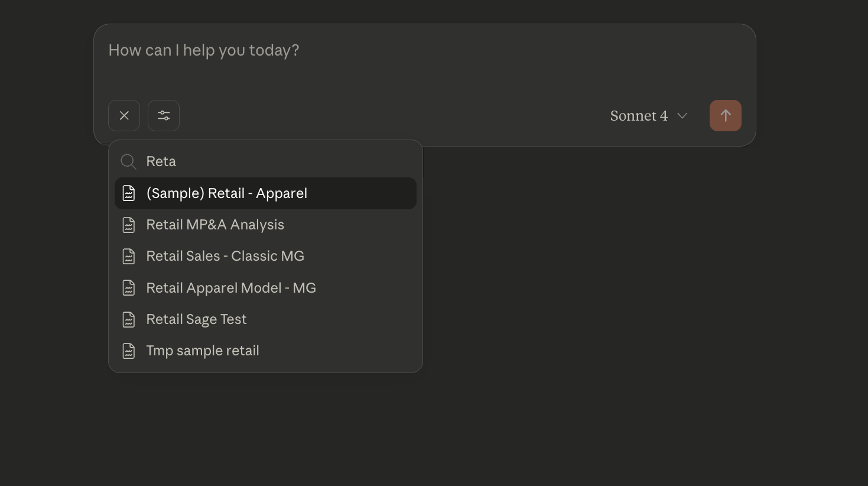Screen dimensions: 868x486
Task: Open the tools settings sliders icon
Action: click(x=164, y=115)
